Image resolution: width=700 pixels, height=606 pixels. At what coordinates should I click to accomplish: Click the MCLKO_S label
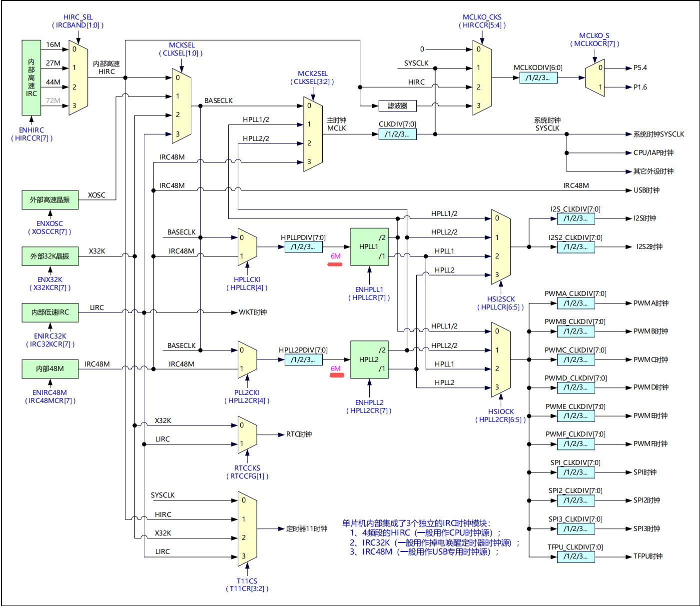tap(594, 35)
